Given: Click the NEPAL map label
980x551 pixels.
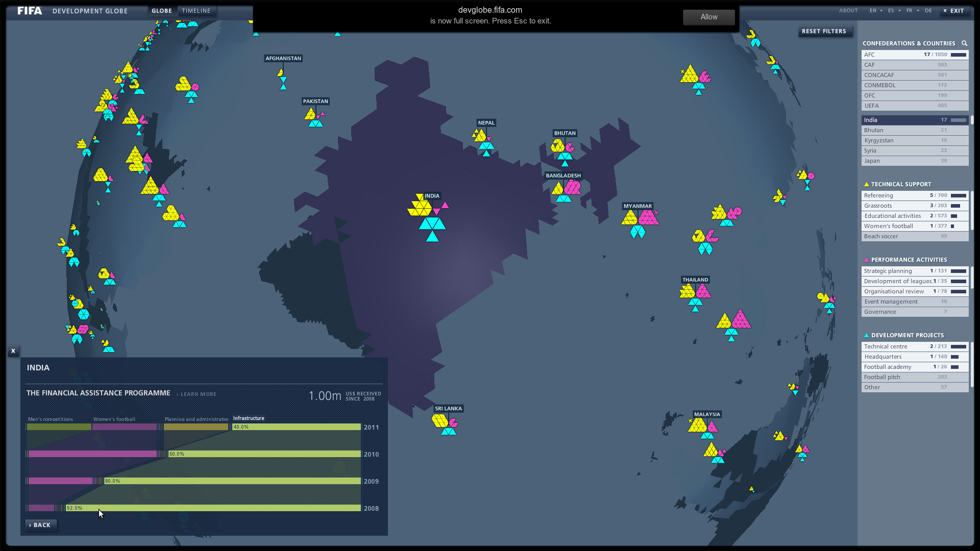Looking at the screenshot, I should pos(486,123).
